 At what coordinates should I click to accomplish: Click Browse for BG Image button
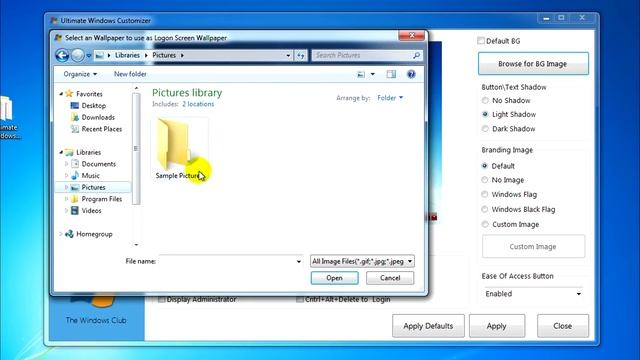click(x=533, y=64)
